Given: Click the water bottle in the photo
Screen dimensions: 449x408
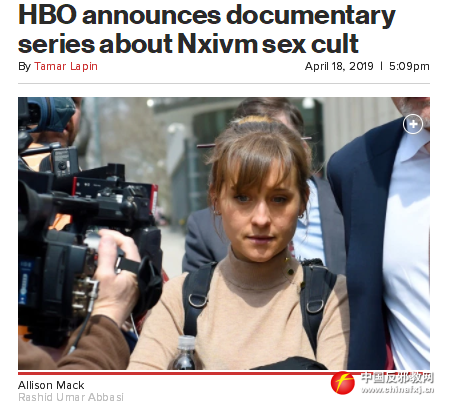Looking at the screenshot, I should tap(184, 353).
